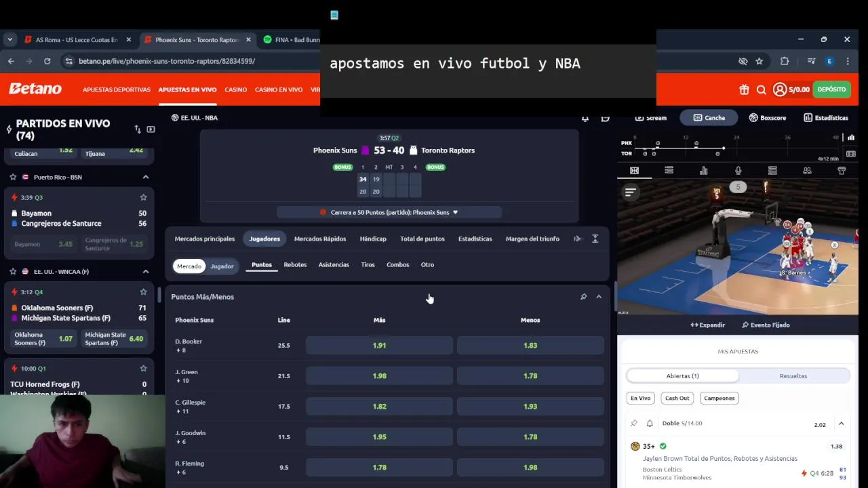The height and width of the screenshot is (488, 868).
Task: Click the pin icon on the Doble bet
Action: pos(634,424)
